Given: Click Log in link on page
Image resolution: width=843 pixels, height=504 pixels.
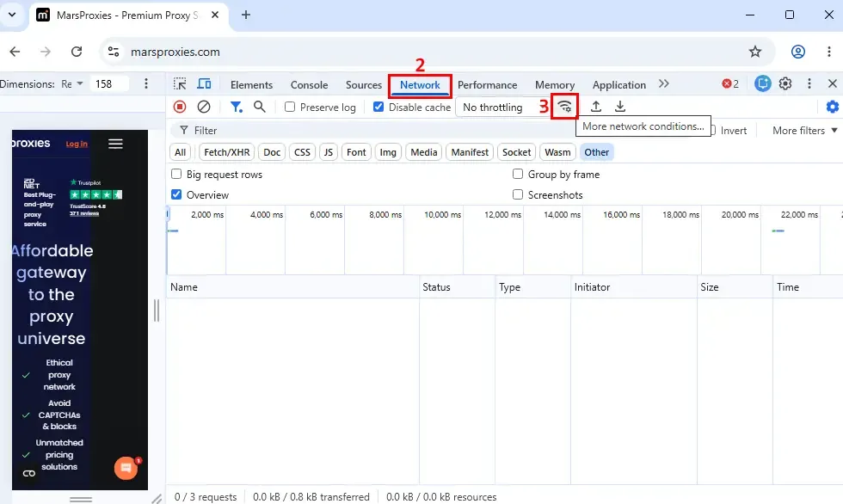Looking at the screenshot, I should [77, 144].
